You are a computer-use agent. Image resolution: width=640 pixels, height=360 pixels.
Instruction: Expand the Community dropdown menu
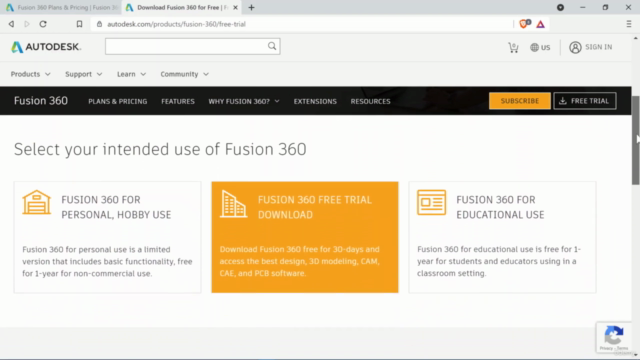[x=184, y=74]
